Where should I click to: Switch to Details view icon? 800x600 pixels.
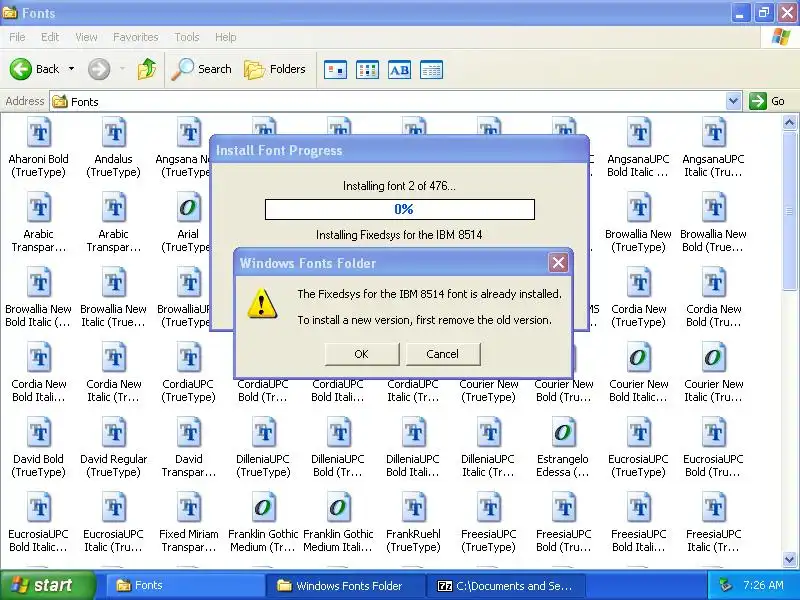tap(432, 70)
